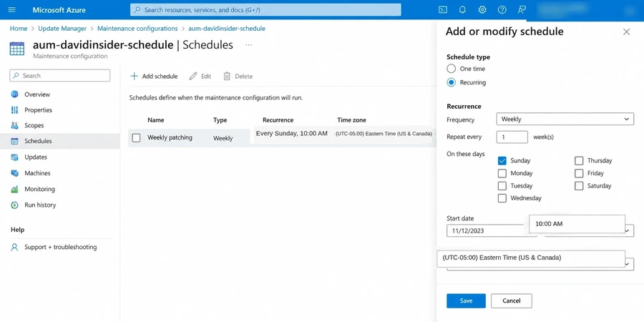Open the Frequency dropdown showing Weekly
644x322 pixels.
tap(565, 119)
